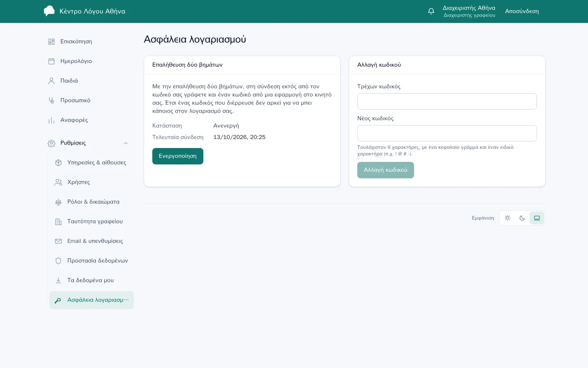Click the Ενεργοποίηση button
The height and width of the screenshot is (368, 588).
tap(178, 156)
